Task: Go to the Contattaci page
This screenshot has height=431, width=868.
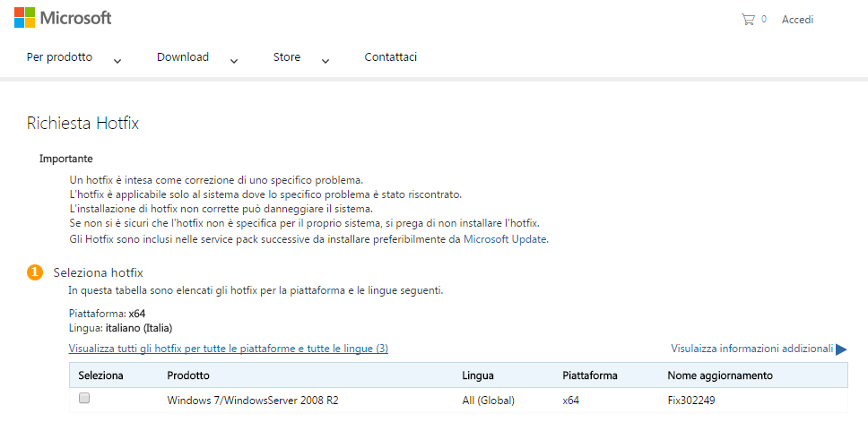Action: point(390,57)
